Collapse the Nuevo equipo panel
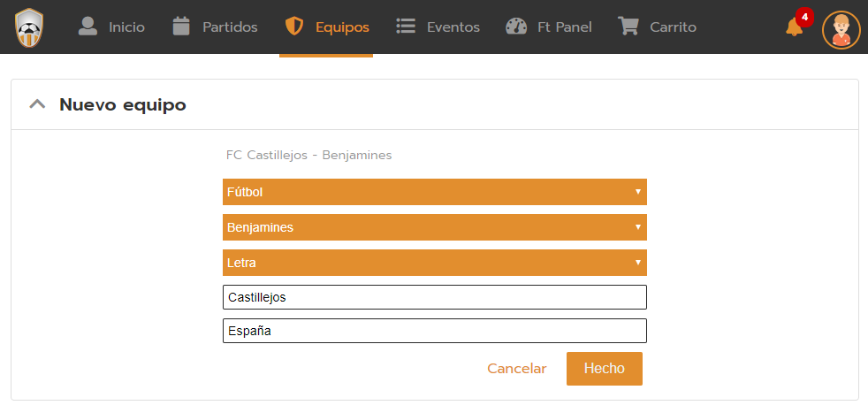 point(37,104)
